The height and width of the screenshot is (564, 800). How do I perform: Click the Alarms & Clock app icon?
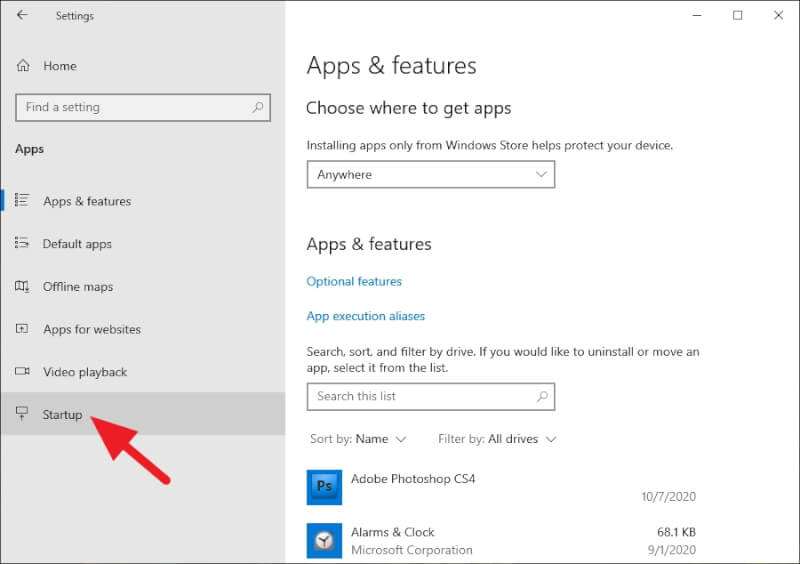324,541
